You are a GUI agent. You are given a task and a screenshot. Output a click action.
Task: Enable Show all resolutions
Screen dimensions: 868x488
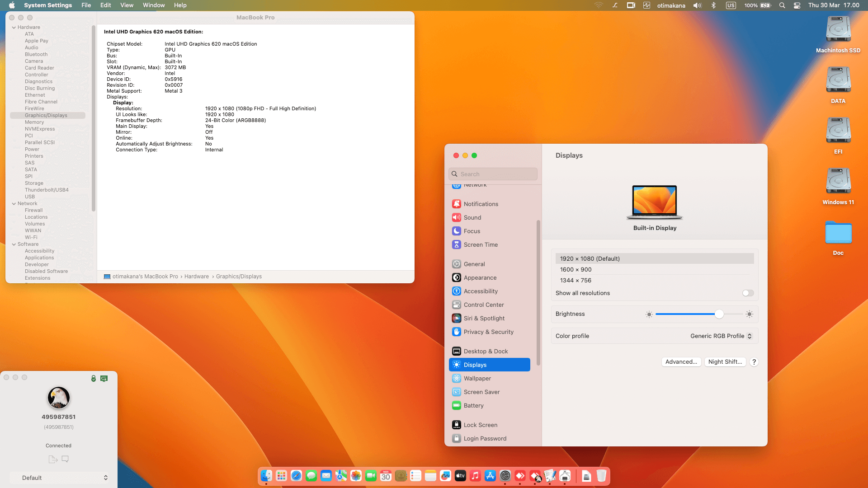point(747,293)
